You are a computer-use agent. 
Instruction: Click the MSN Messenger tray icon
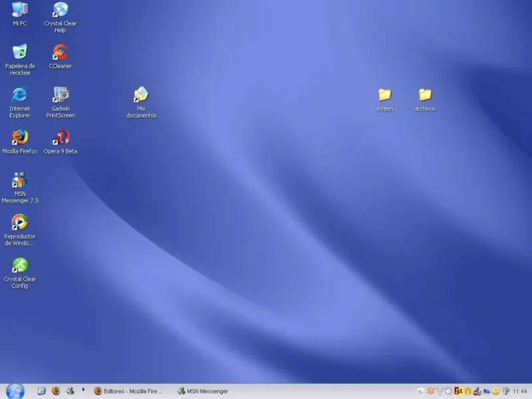click(x=477, y=391)
